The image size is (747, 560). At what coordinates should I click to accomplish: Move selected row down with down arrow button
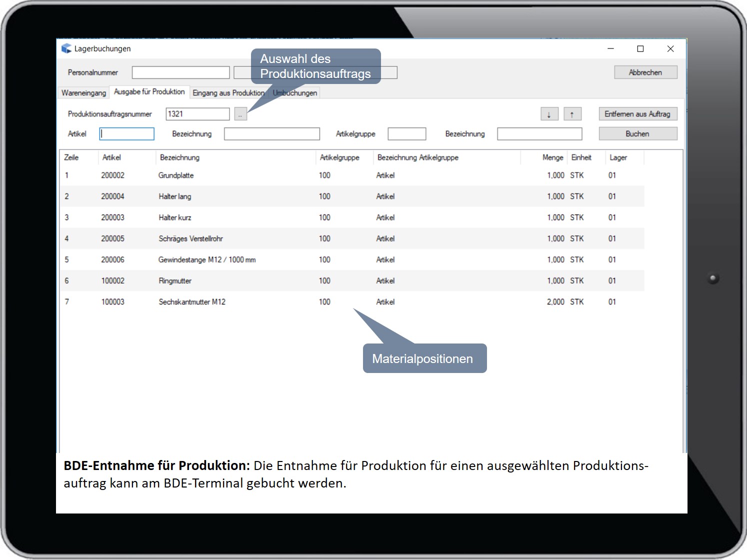pyautogui.click(x=549, y=114)
